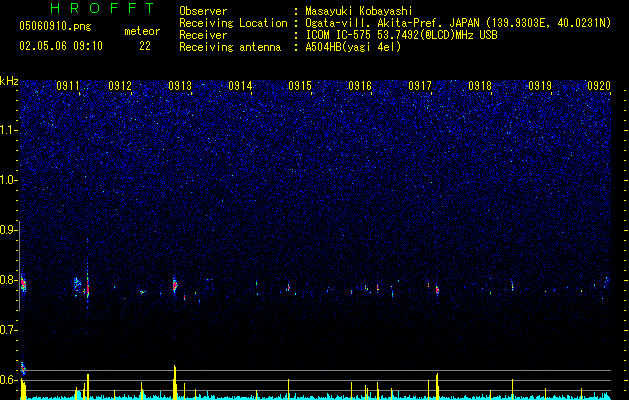Click the 0916 time marker

(360, 86)
